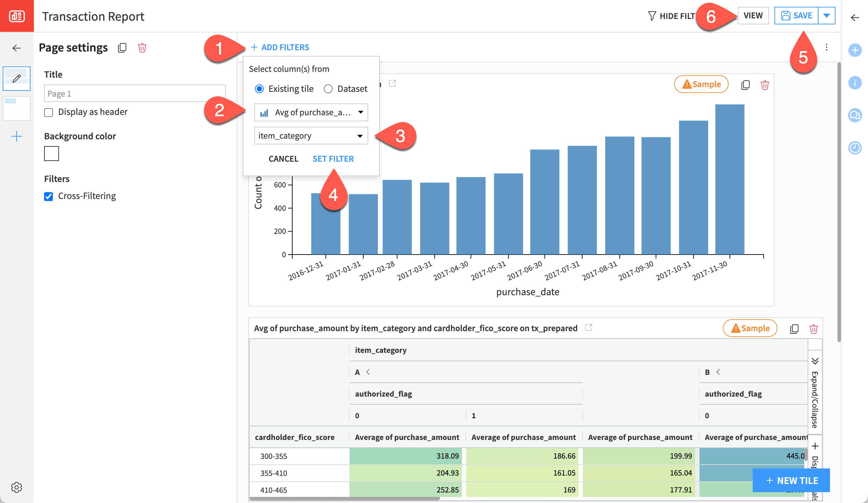Copy the bar chart tile
The width and height of the screenshot is (868, 503).
tap(745, 85)
